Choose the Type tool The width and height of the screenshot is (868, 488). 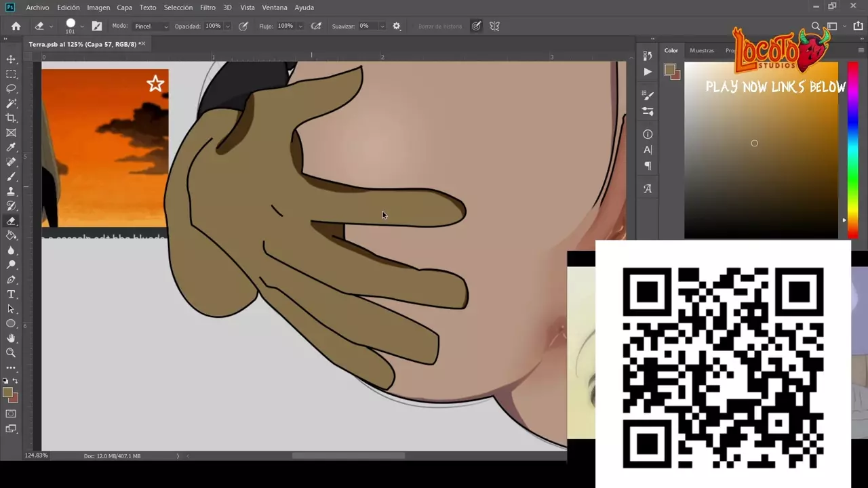[x=11, y=294]
